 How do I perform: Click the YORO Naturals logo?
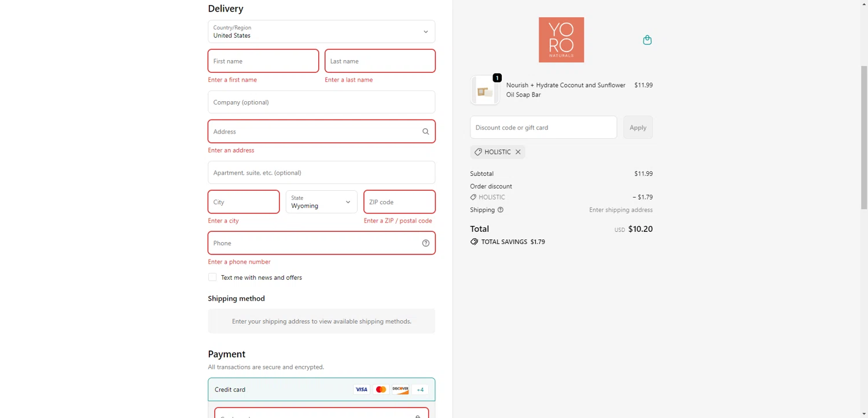click(561, 40)
